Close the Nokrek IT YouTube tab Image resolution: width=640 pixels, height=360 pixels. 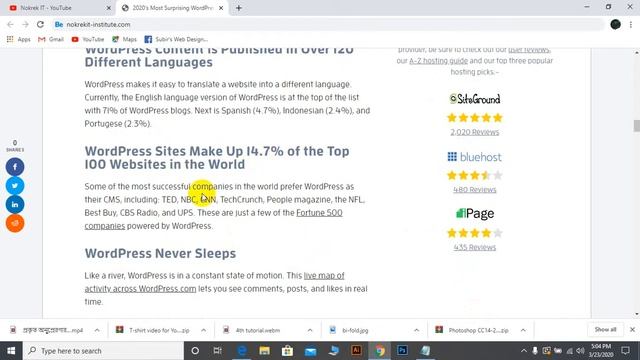point(109,8)
